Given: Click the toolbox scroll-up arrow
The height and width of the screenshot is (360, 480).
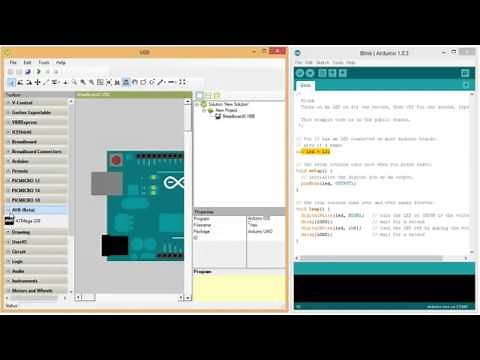Looking at the screenshot, I should point(71,101).
